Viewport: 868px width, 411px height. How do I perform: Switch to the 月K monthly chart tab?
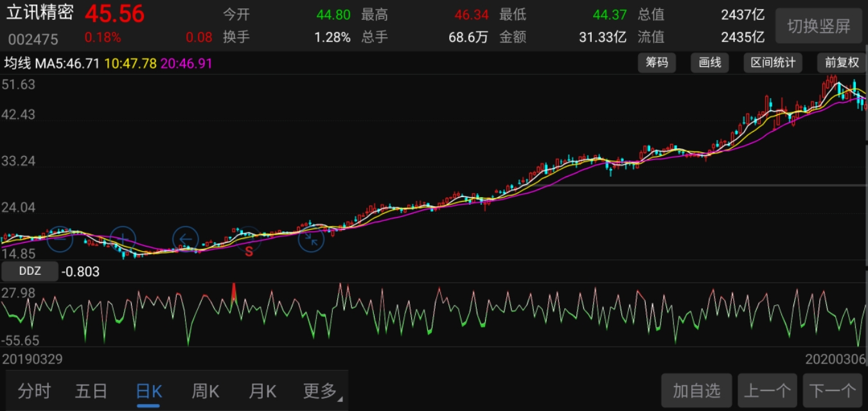click(x=261, y=390)
